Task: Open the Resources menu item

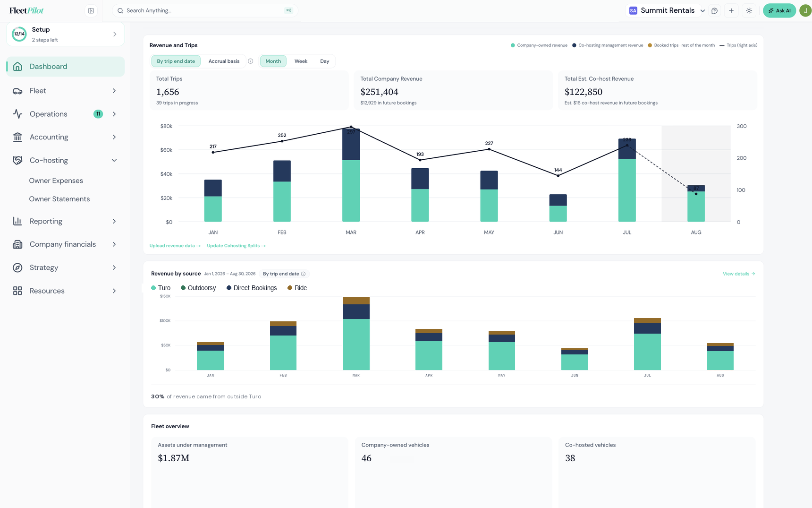Action: pyautogui.click(x=65, y=291)
